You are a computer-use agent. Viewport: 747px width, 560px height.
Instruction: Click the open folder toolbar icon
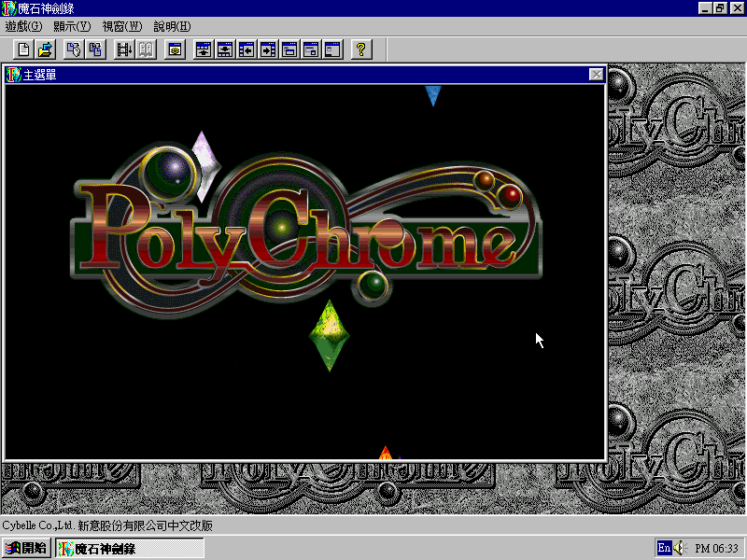[x=46, y=49]
